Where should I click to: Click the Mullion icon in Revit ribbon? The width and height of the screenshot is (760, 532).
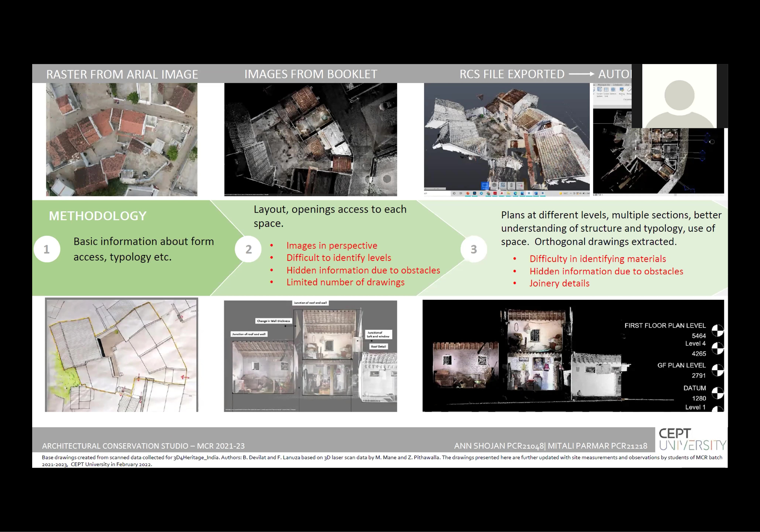[x=613, y=90]
